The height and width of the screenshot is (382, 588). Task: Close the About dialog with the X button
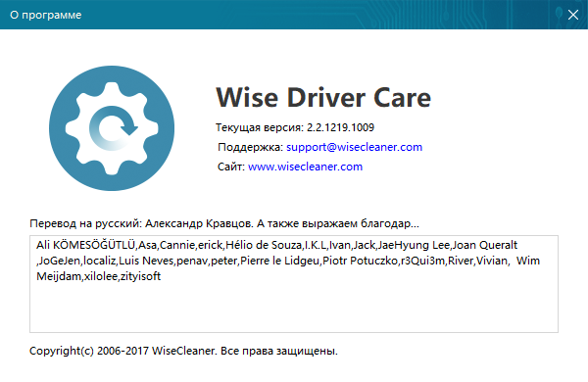[x=572, y=15]
